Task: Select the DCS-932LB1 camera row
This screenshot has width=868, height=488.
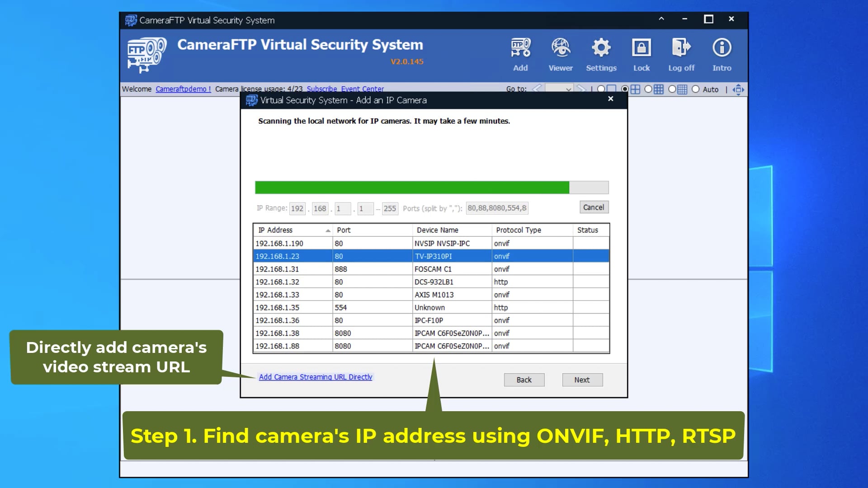Action: pyautogui.click(x=431, y=282)
